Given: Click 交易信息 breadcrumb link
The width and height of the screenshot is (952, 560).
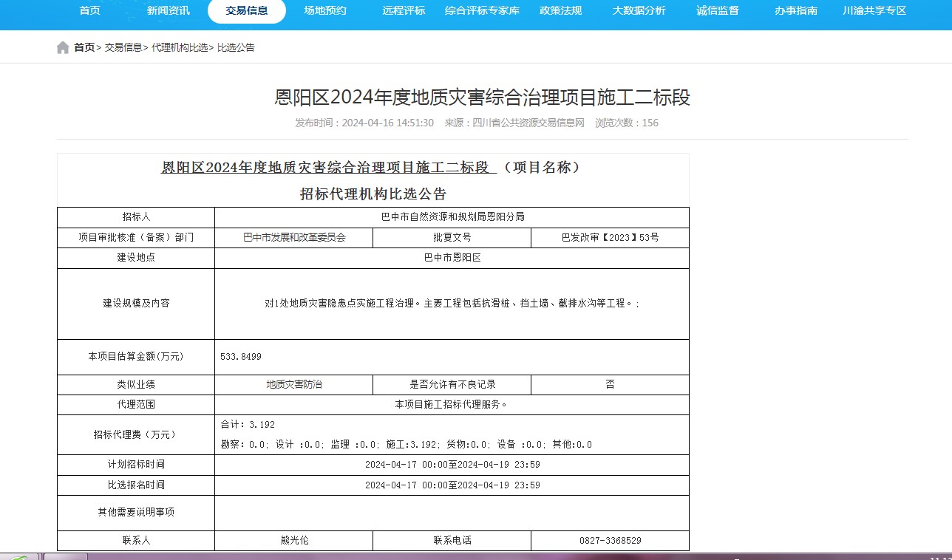Looking at the screenshot, I should (x=123, y=48).
